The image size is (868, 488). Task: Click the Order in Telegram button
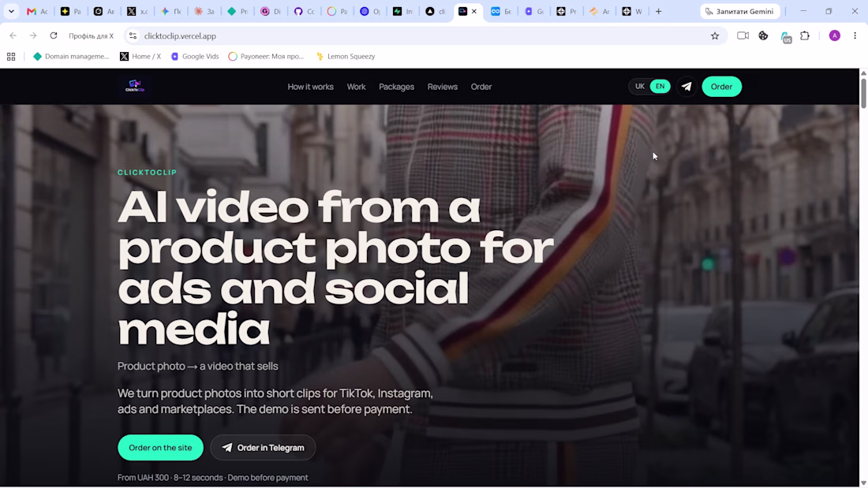pos(263,448)
